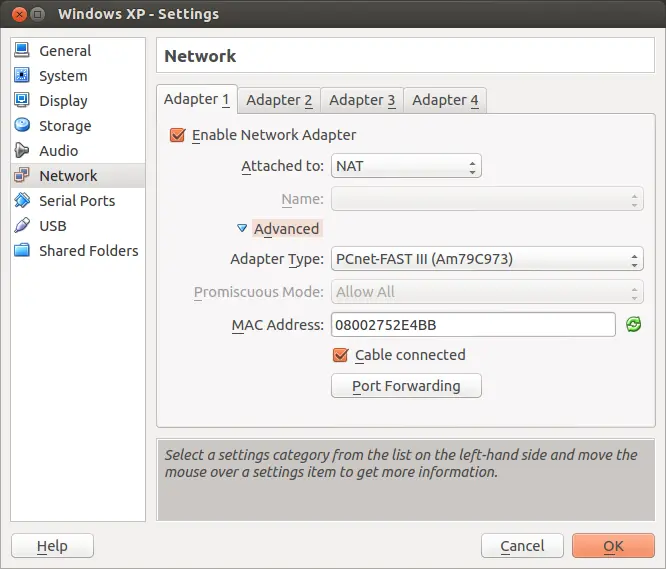The image size is (666, 569).
Task: Click the 'Attached to:' label
Action: tap(282, 166)
